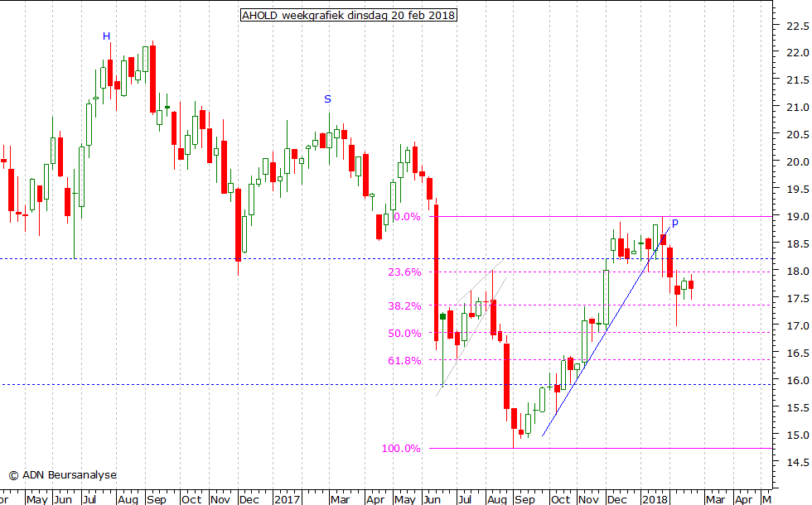Click the "Dec" label just before "2018"
Image resolution: width=812 pixels, height=505 pixels.
[x=616, y=499]
